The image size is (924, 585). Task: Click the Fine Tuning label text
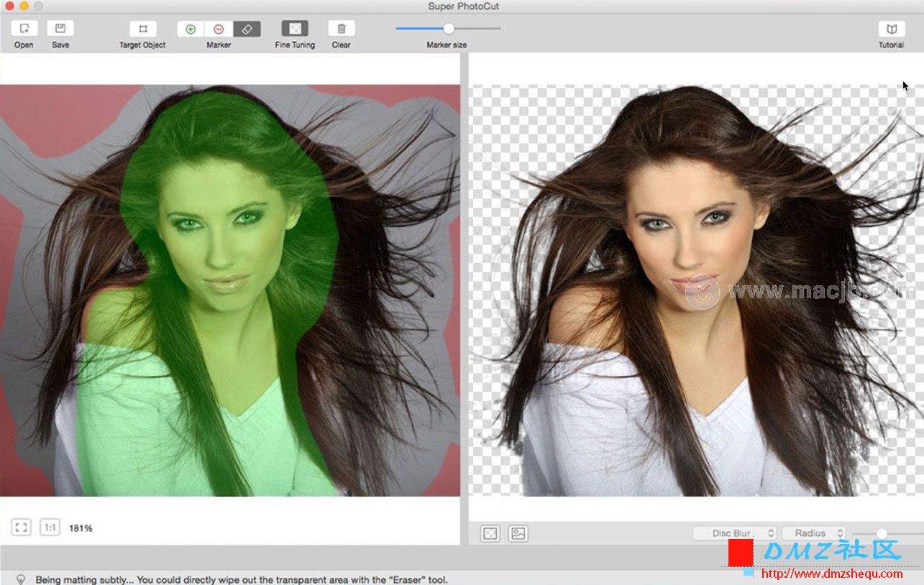click(295, 45)
